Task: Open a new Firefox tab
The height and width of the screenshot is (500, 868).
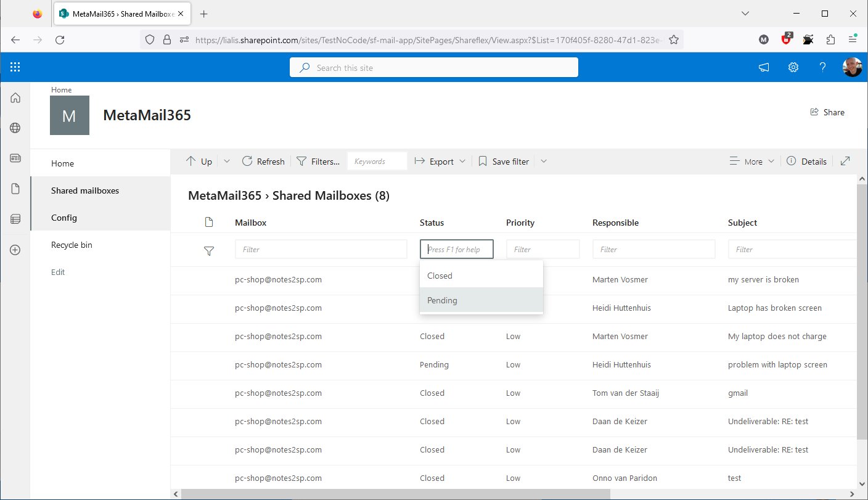Action: click(204, 14)
